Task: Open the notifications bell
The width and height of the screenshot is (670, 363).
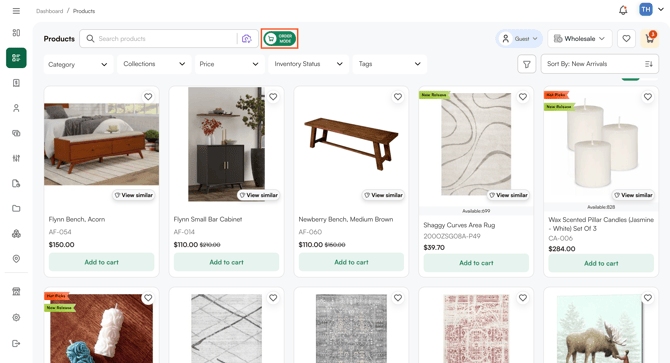Action: point(623,10)
